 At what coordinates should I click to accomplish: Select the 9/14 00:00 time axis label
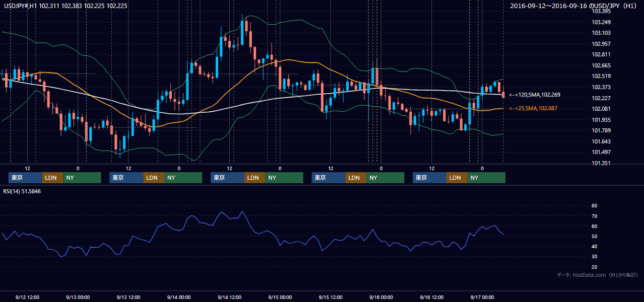click(179, 297)
